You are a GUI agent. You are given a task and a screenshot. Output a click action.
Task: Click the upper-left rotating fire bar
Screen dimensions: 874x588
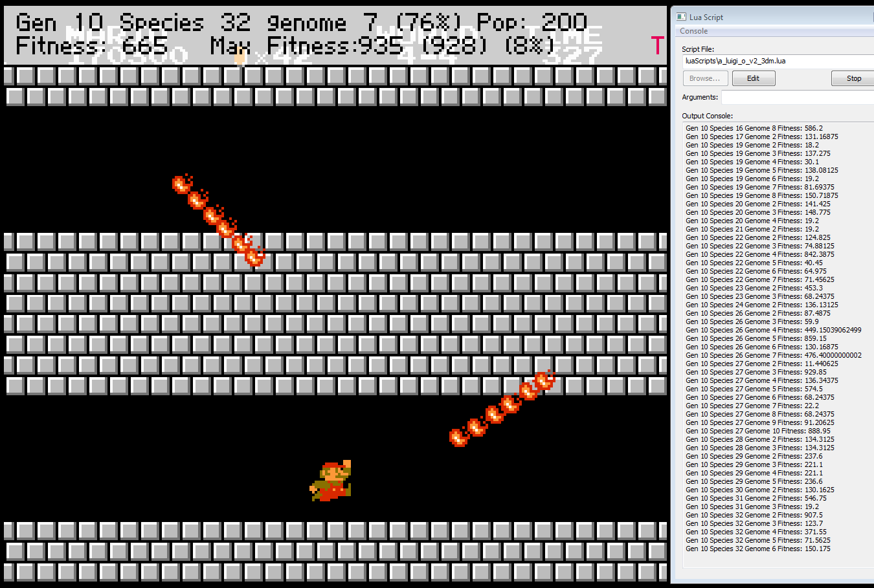[x=219, y=219]
